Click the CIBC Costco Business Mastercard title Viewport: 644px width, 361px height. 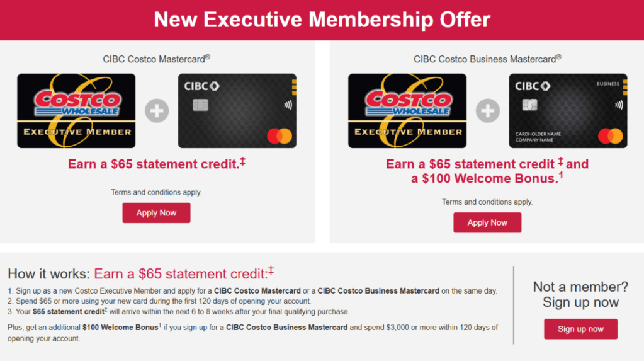(x=487, y=59)
